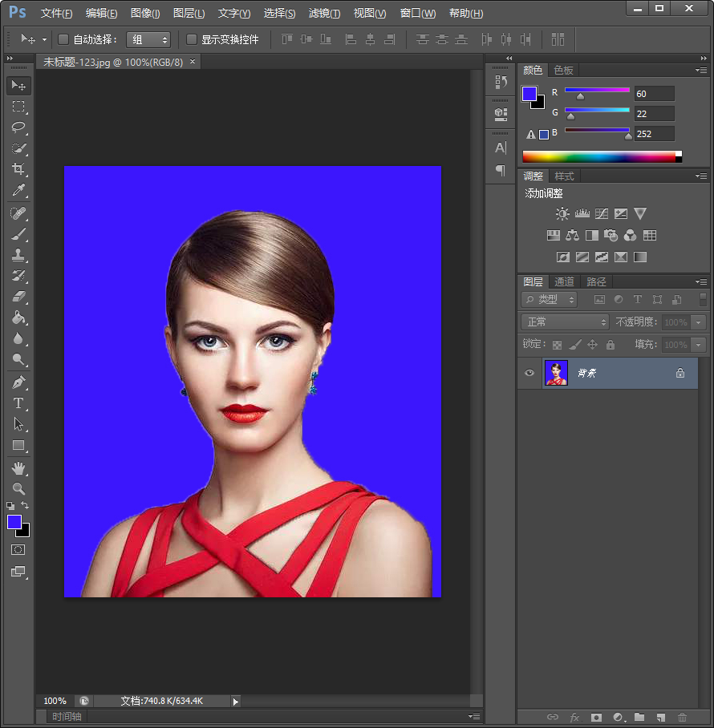Open the 文件(F) menu
Screen dimensions: 714x728
[56, 13]
